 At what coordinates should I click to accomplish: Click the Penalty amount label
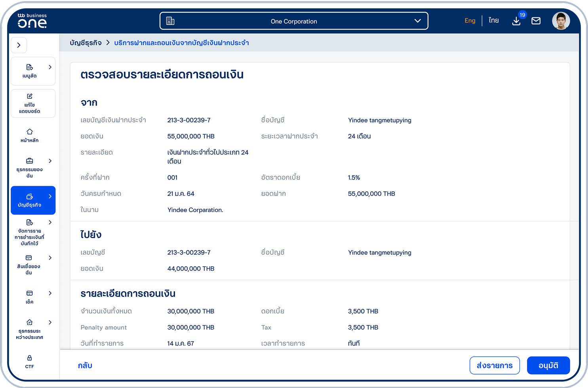[x=104, y=327]
